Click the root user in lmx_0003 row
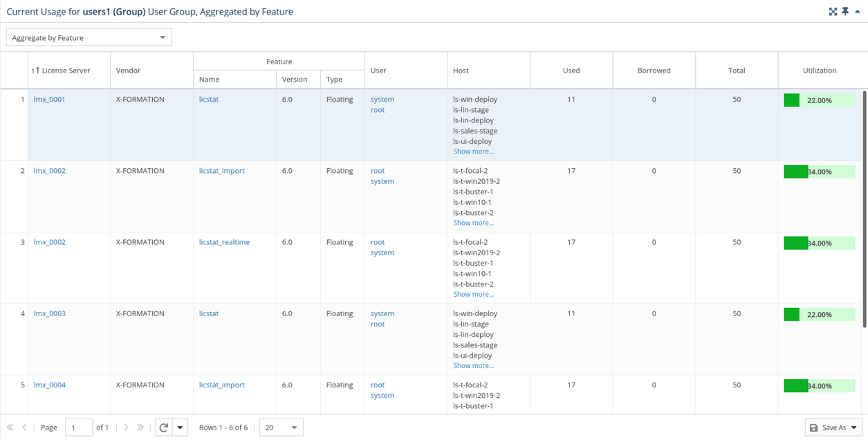This screenshot has height=440, width=868. 378,324
